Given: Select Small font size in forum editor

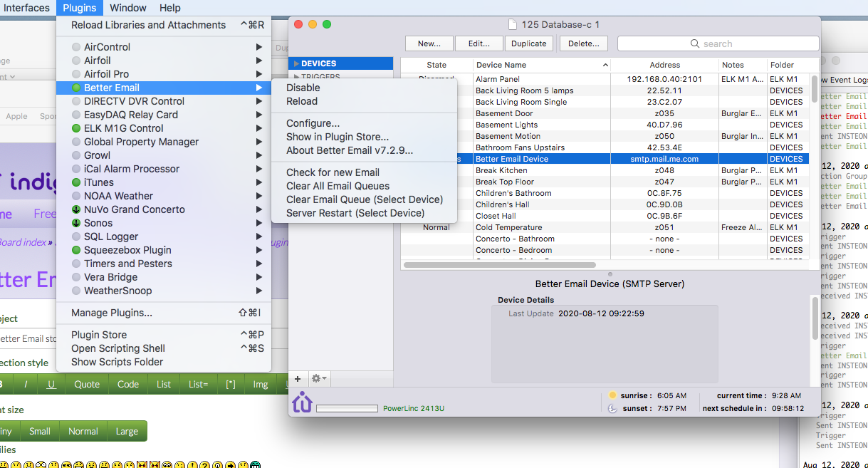Looking at the screenshot, I should click(x=40, y=431).
